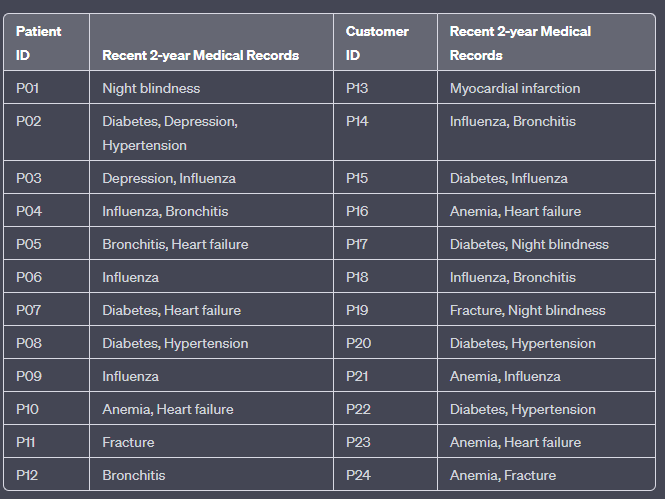The image size is (665, 499).
Task: Select the Depression, Influenza record cell
Action: point(211,178)
